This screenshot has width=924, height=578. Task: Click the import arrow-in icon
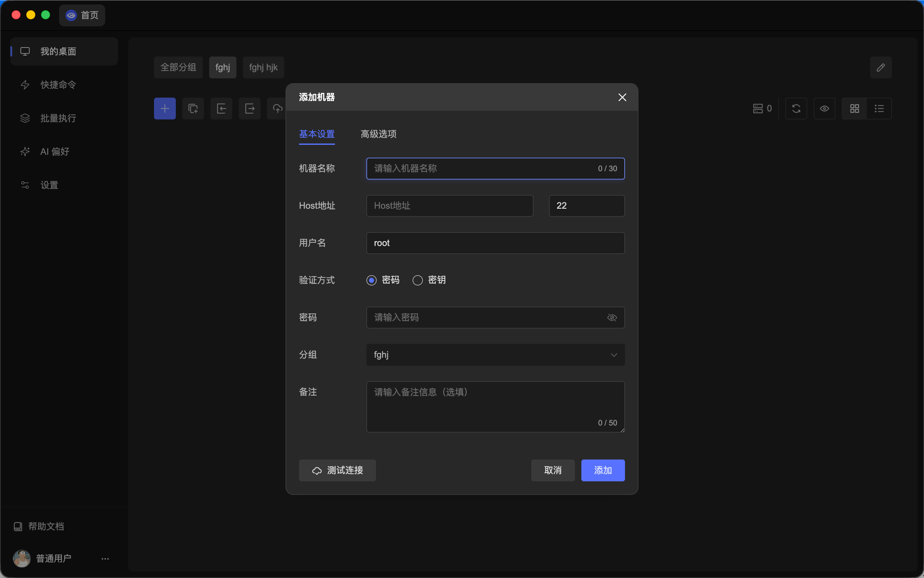pyautogui.click(x=221, y=109)
